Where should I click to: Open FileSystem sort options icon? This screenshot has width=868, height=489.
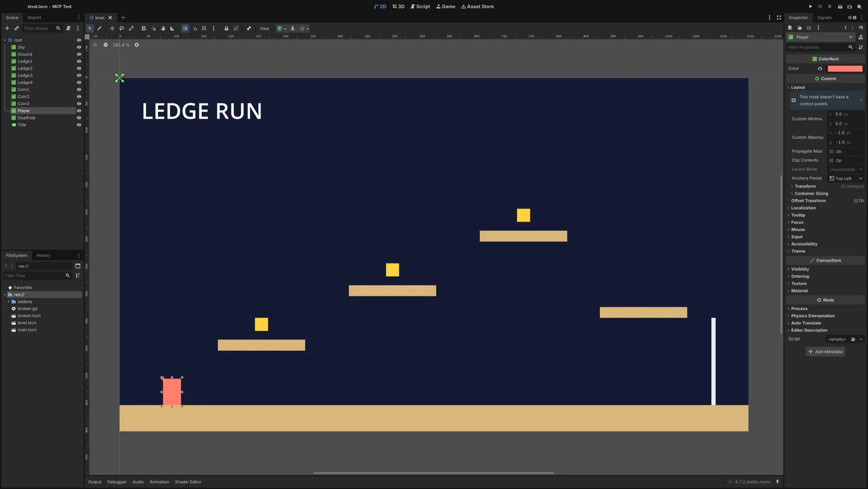(x=78, y=275)
